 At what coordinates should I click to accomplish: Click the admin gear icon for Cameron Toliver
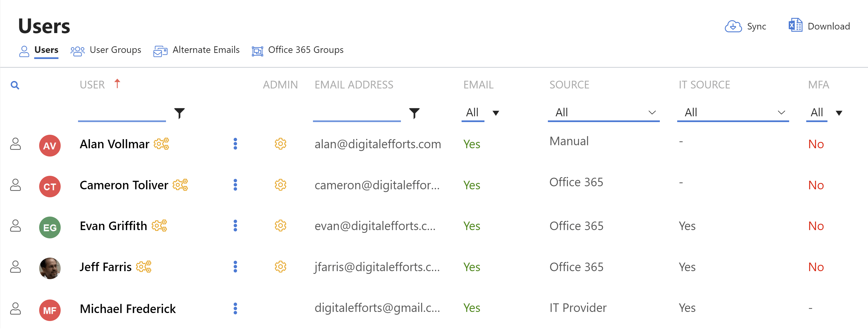[x=280, y=185]
